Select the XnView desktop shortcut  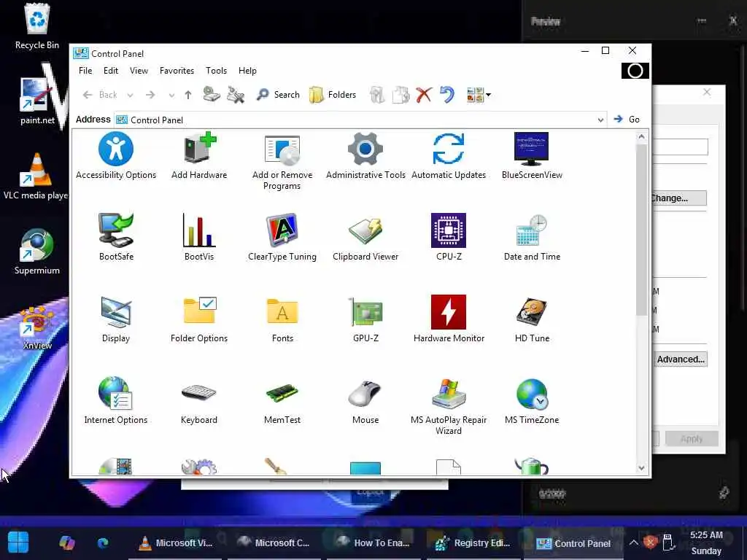click(36, 327)
